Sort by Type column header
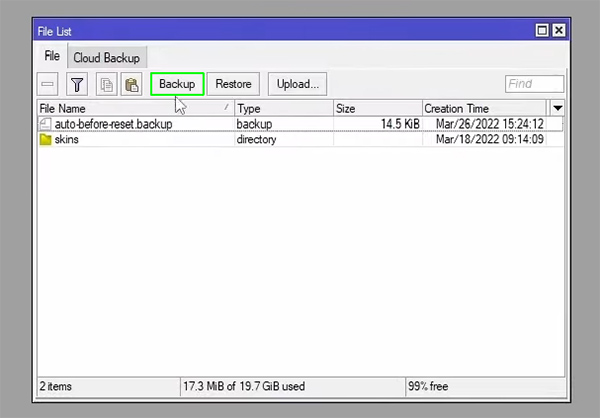Viewport: 600px width, 418px height. pos(283,108)
